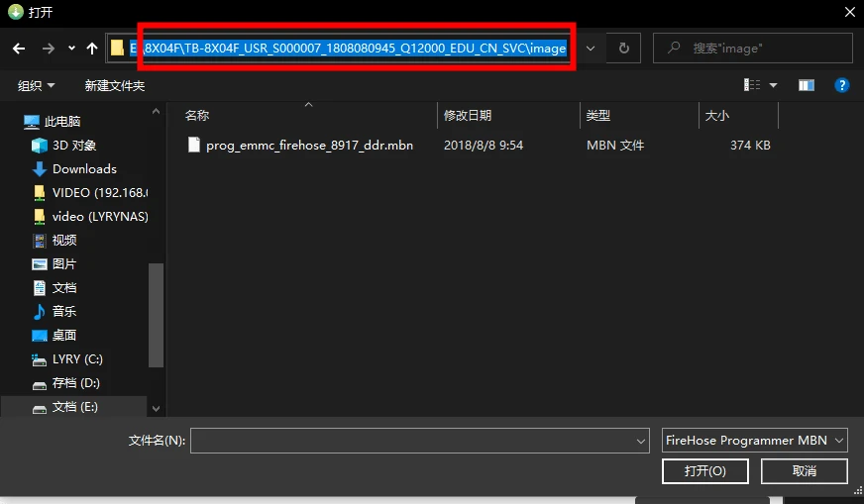
Task: Open Downloads folder in sidebar
Action: click(84, 169)
